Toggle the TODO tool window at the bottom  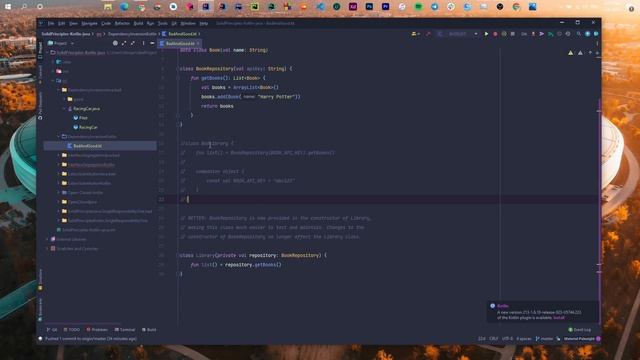[72, 329]
